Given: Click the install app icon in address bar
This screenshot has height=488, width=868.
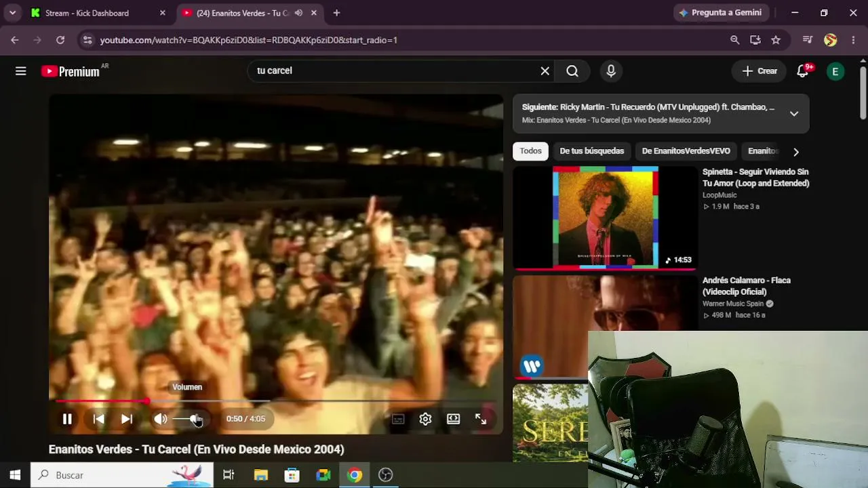Looking at the screenshot, I should point(755,40).
